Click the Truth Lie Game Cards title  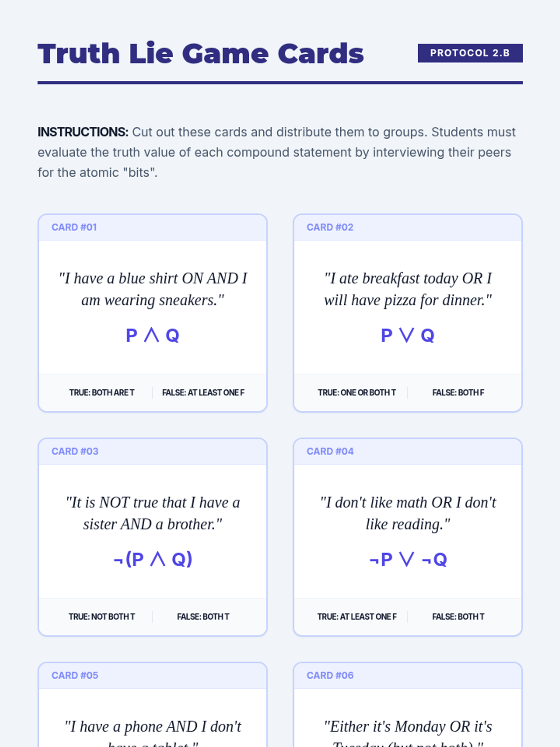200,53
